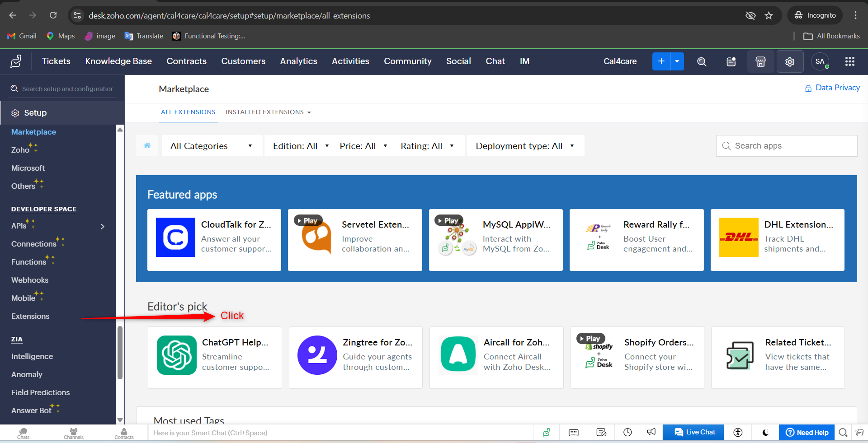Screen dimensions: 868x443
Task: Select Extensions in the sidebar
Action: (x=30, y=316)
